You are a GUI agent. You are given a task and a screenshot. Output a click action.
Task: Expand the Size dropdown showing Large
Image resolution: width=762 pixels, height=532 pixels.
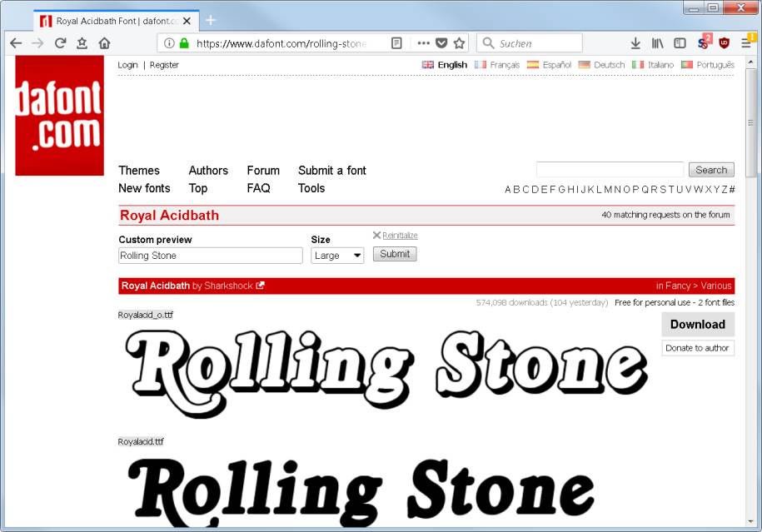click(337, 256)
